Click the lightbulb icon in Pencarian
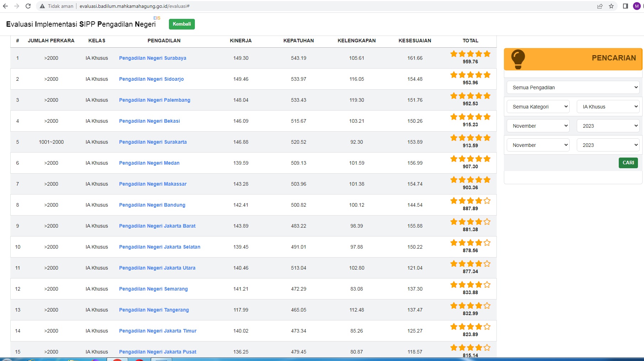Viewport: 644px width, 361px height. pos(518,59)
